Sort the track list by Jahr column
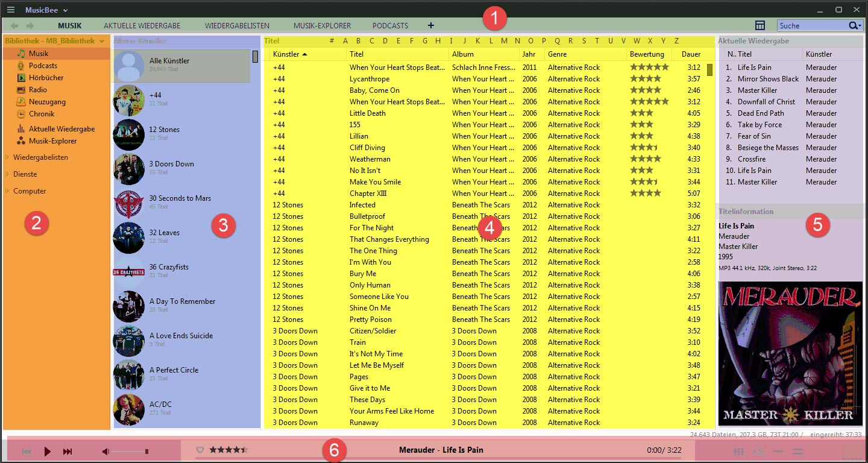The height and width of the screenshot is (463, 868). (530, 54)
